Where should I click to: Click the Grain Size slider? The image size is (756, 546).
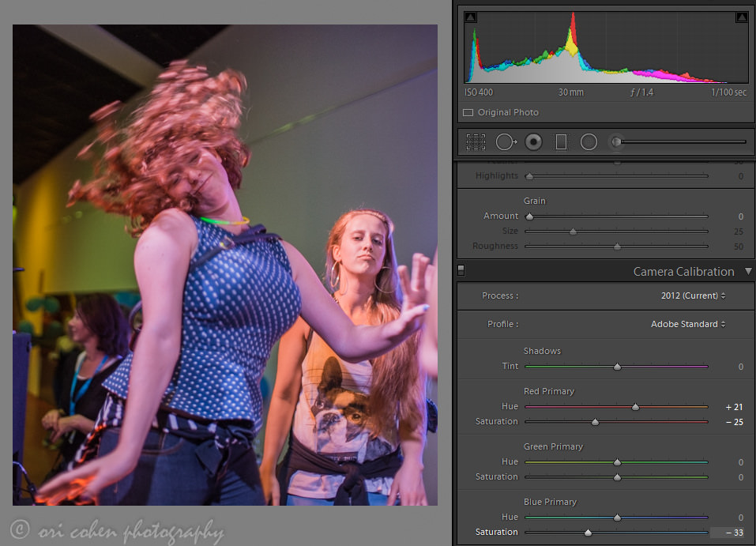[x=616, y=232]
